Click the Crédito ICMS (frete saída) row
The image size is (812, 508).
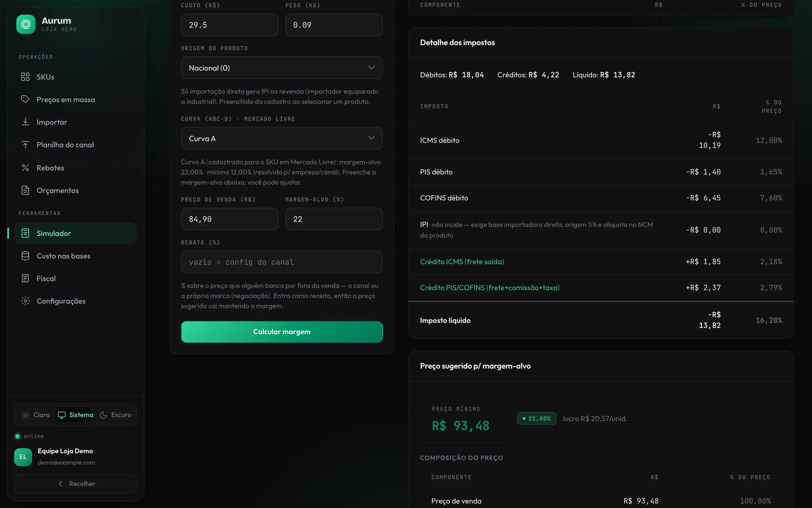tap(601, 262)
